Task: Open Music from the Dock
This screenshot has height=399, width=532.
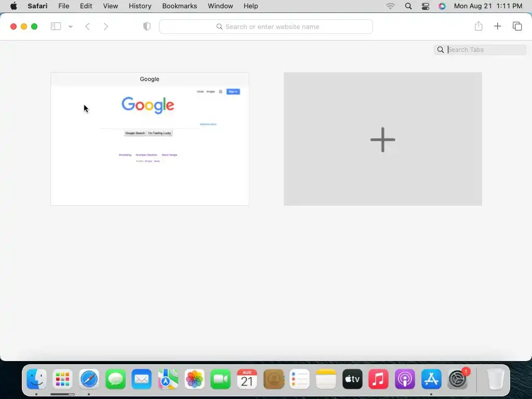Action: click(x=379, y=379)
